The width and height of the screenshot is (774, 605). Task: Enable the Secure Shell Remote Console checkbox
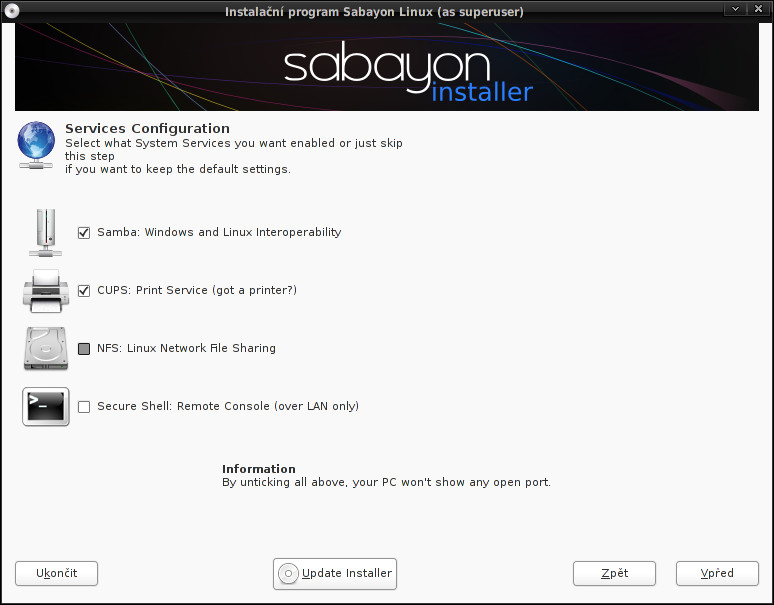84,407
